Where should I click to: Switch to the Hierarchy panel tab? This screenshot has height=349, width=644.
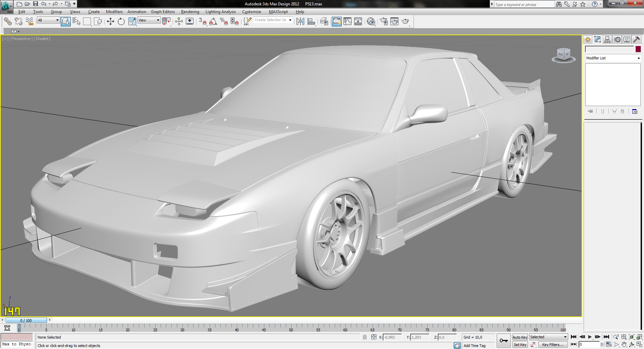(x=607, y=40)
